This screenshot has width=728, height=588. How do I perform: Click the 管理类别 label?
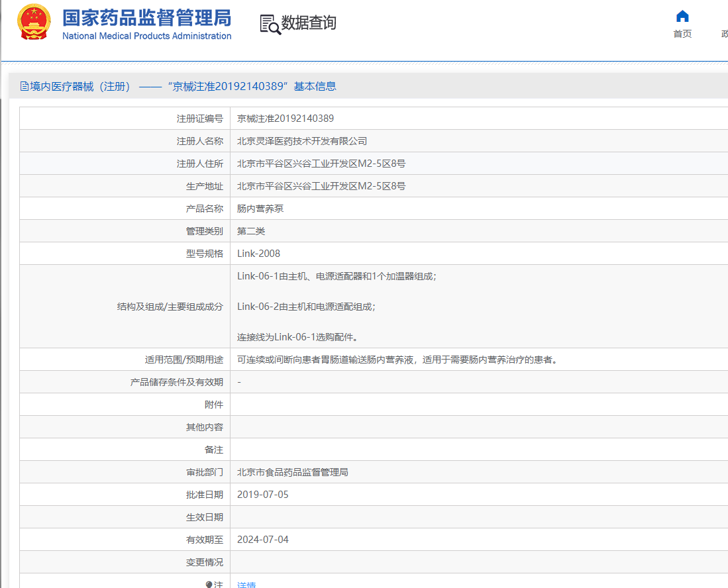pos(204,231)
